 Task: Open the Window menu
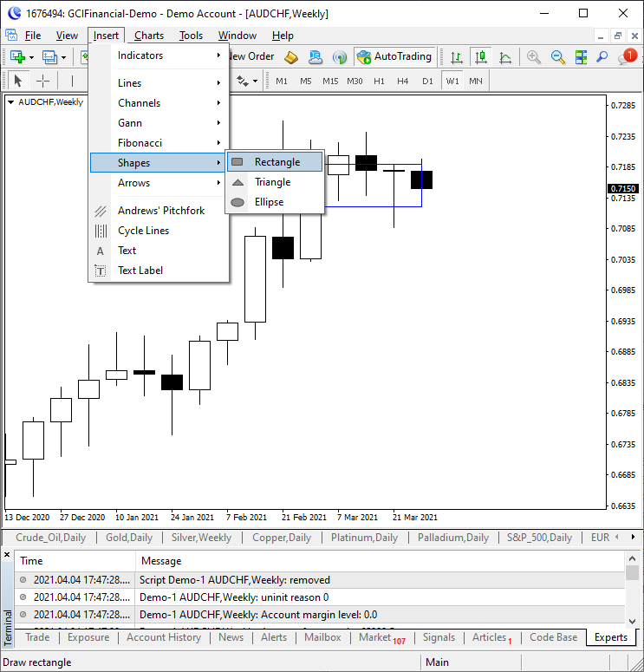click(237, 36)
